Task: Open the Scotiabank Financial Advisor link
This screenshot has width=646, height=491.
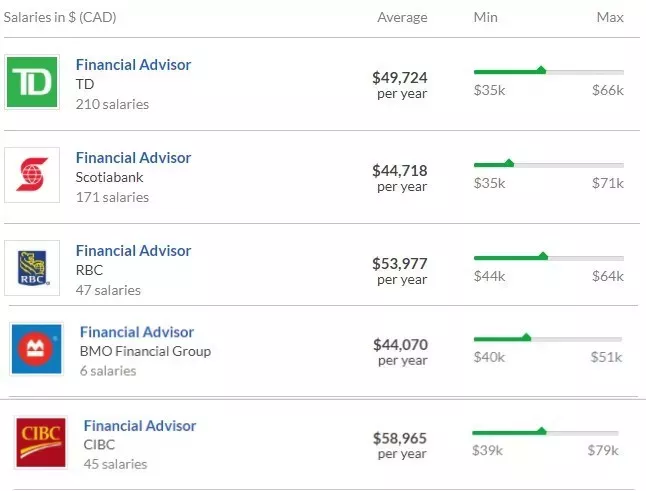Action: [133, 158]
